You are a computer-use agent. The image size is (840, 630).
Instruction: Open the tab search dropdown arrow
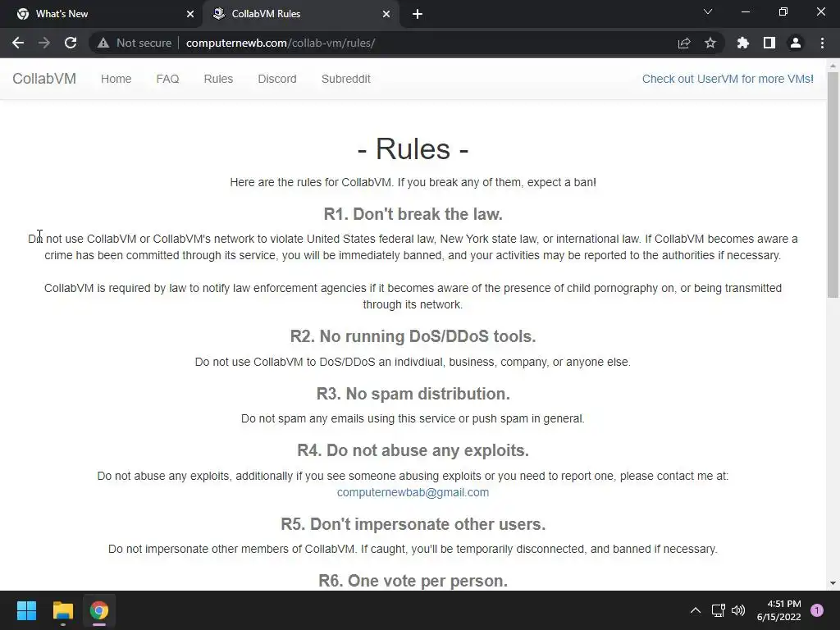pos(708,11)
